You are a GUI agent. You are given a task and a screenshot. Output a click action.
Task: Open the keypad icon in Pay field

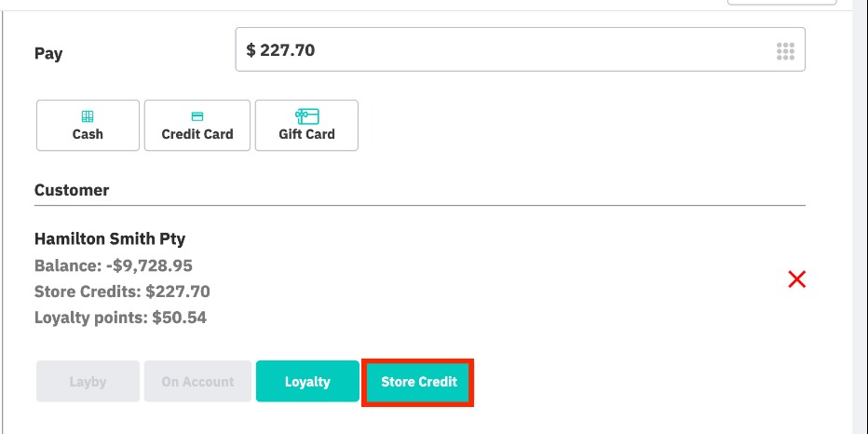pyautogui.click(x=785, y=51)
